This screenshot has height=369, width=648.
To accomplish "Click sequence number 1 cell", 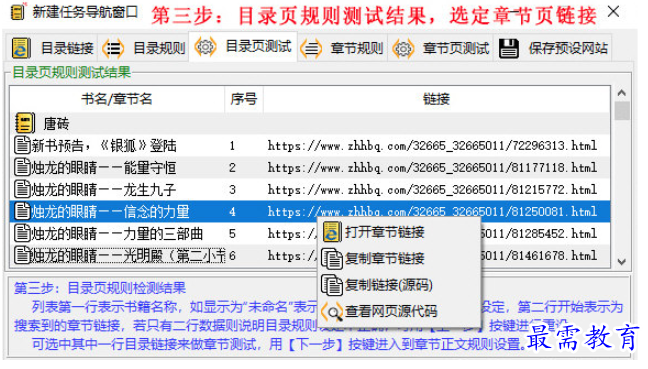I will coord(232,145).
